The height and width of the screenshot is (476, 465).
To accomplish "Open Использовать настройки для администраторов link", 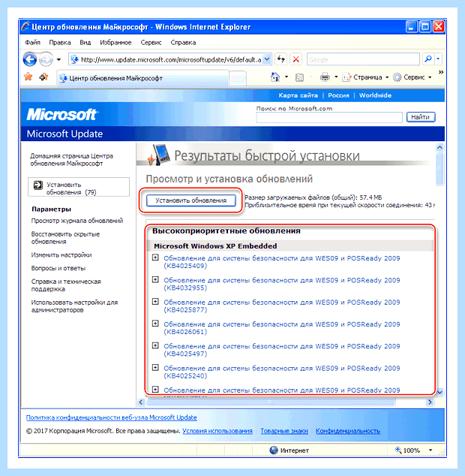I will click(x=74, y=306).
